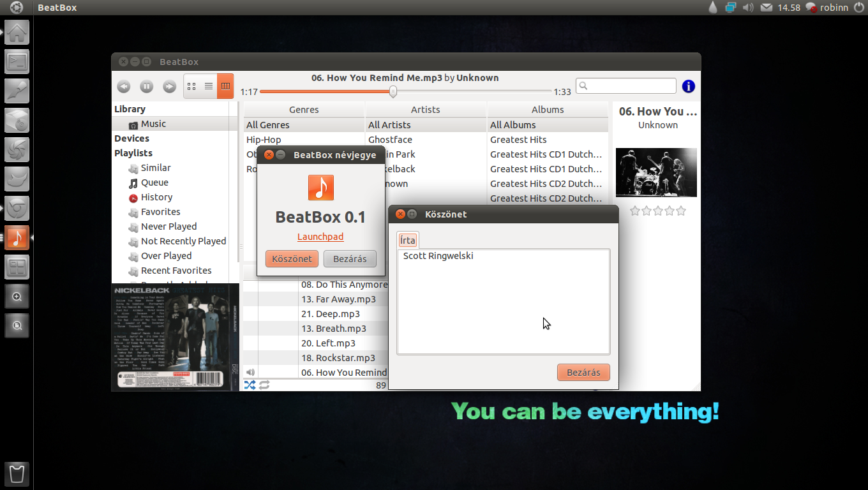Click the song position seek slider
Screen dimensions: 868x490
click(406, 92)
